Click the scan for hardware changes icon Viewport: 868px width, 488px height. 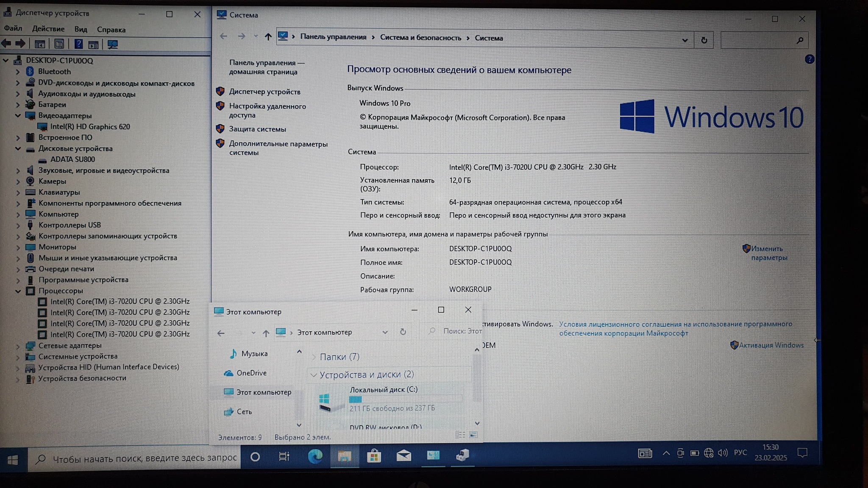[x=112, y=44]
